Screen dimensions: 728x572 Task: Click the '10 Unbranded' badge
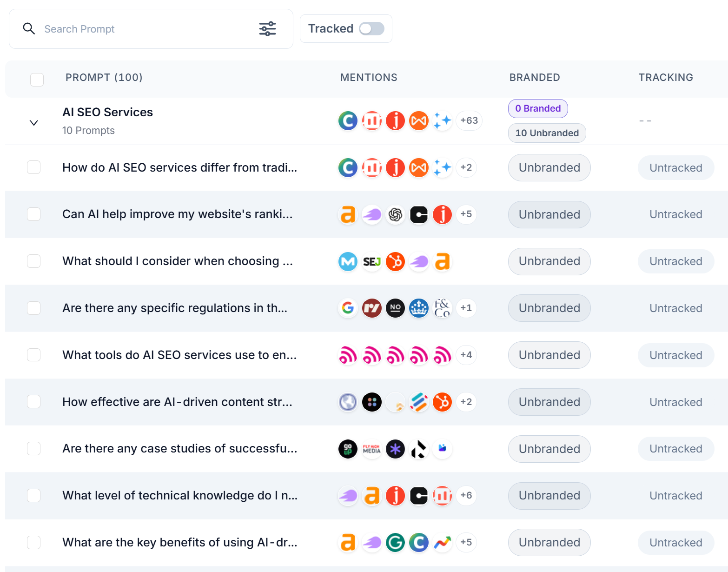(x=547, y=133)
